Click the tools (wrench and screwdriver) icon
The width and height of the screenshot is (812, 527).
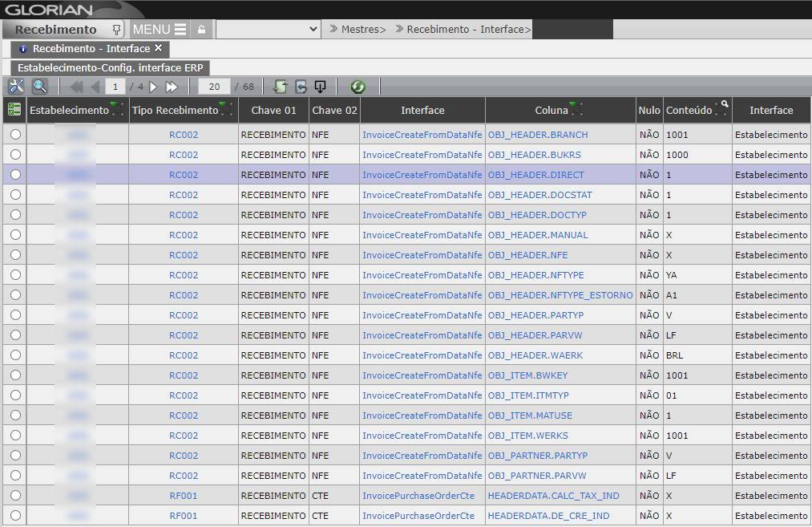tap(16, 87)
